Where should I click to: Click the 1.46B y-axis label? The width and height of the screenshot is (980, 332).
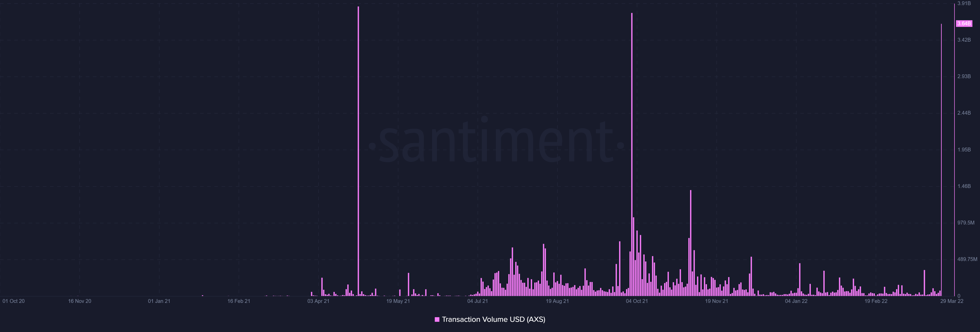(x=964, y=186)
